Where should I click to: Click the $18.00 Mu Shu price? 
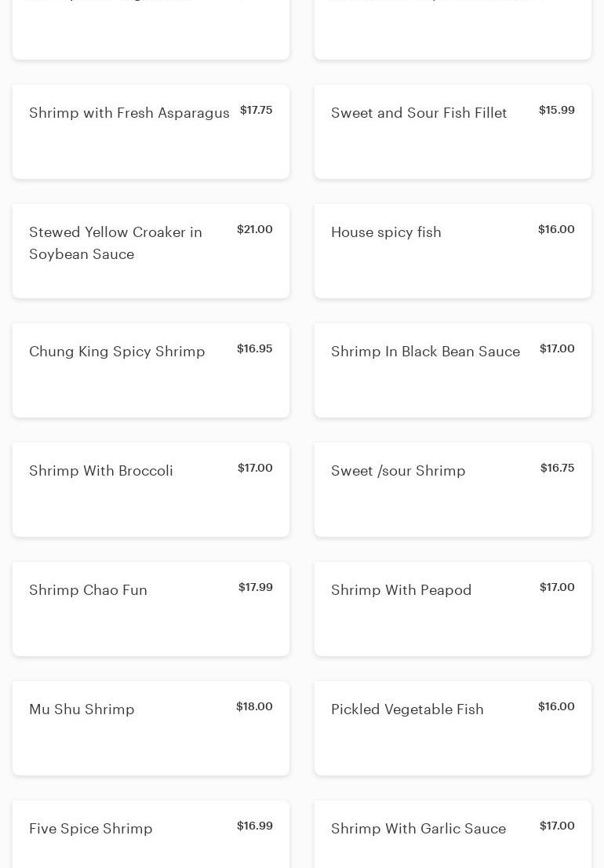(x=255, y=706)
